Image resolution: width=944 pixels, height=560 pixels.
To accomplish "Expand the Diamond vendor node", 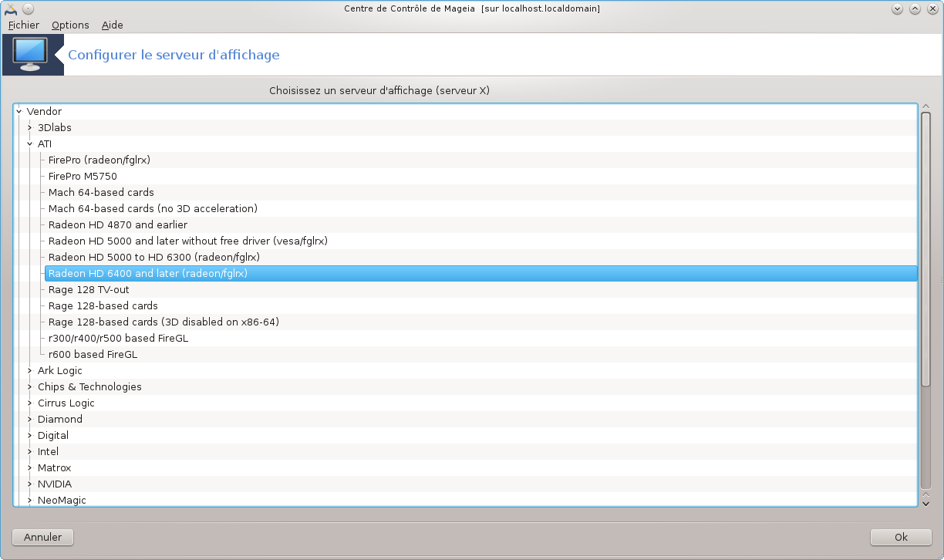I will (x=29, y=420).
